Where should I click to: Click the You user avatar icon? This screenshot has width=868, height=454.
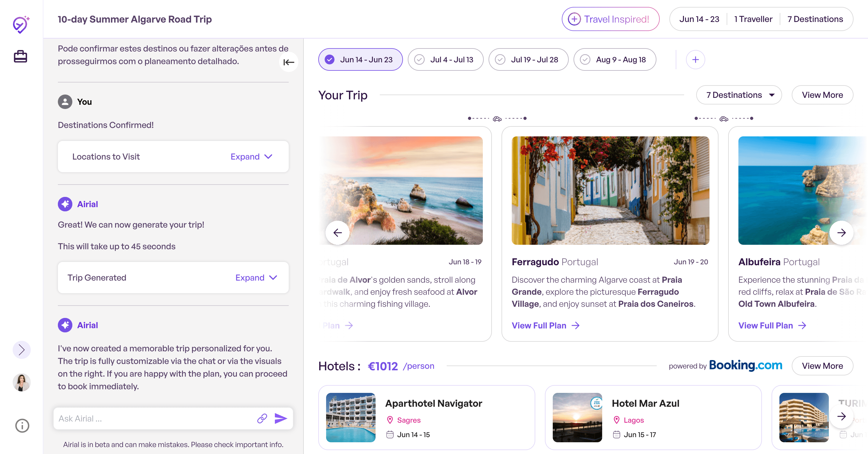65,102
